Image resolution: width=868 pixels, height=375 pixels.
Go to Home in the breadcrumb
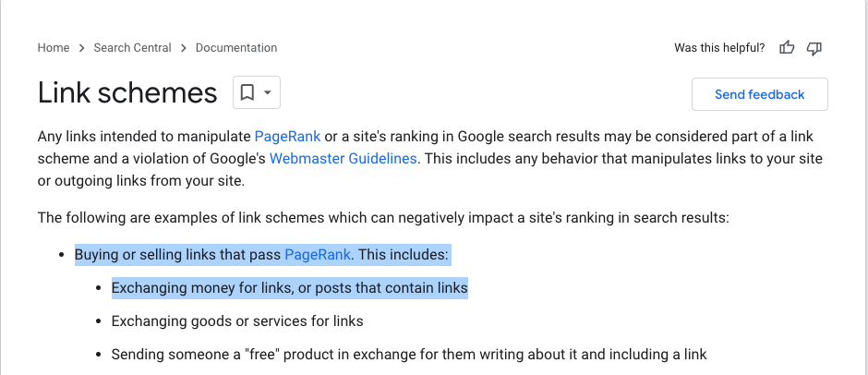[x=54, y=48]
